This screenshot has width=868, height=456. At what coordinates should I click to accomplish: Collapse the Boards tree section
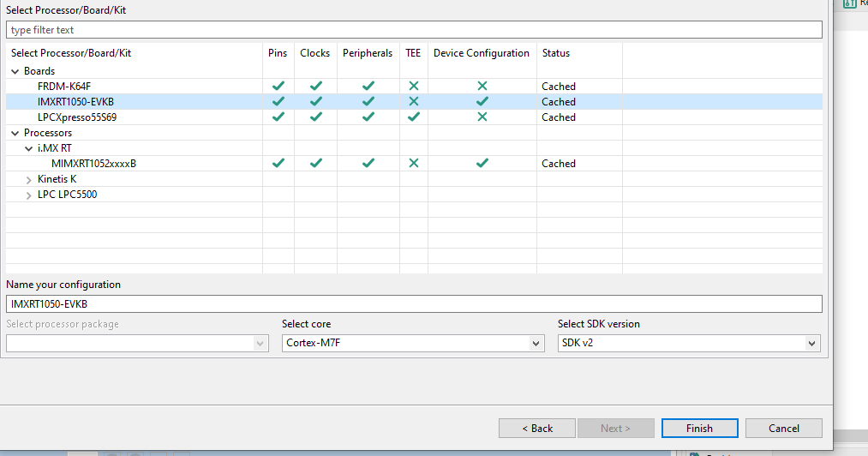pos(15,72)
